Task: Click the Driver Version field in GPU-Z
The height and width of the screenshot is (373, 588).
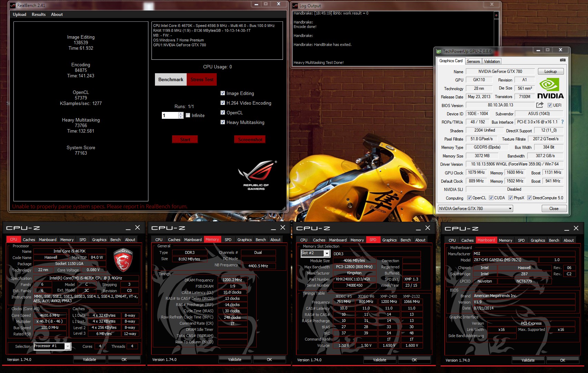Action: (x=514, y=164)
